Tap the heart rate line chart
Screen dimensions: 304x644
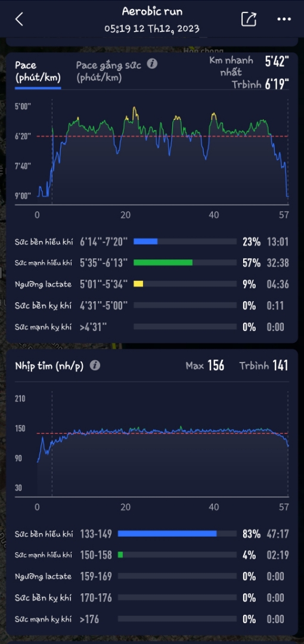pyautogui.click(x=163, y=444)
